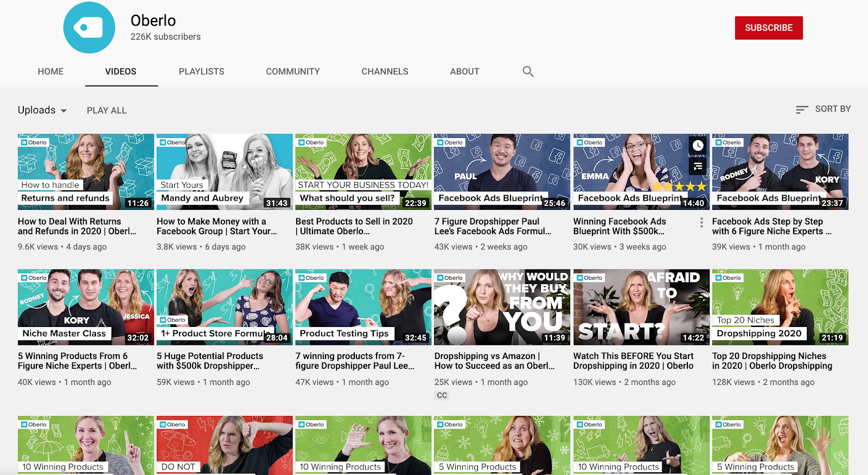Screen dimensions: 868x475
Task: Click title Winning Facebook Ads Blueprint With $500k
Action: (x=620, y=226)
